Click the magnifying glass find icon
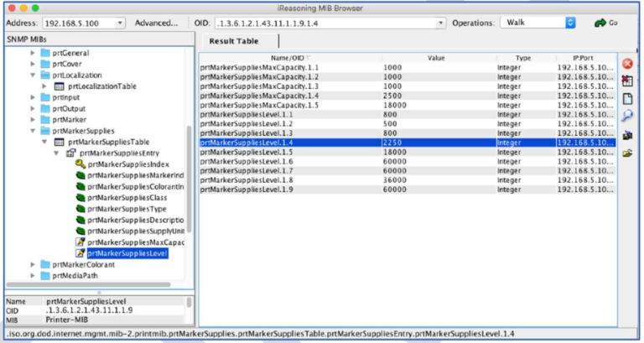Image resolution: width=644 pixels, height=343 pixels. click(x=626, y=116)
